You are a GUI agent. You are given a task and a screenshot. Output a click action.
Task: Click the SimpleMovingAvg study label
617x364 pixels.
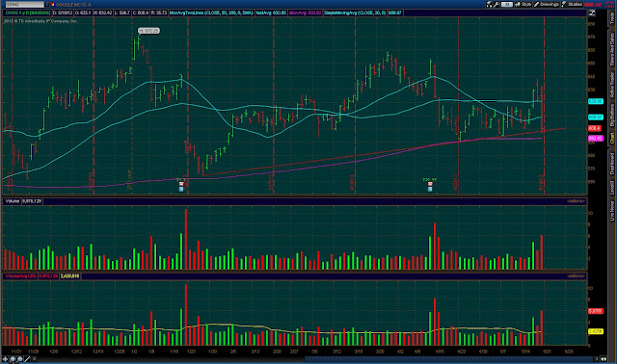point(356,13)
